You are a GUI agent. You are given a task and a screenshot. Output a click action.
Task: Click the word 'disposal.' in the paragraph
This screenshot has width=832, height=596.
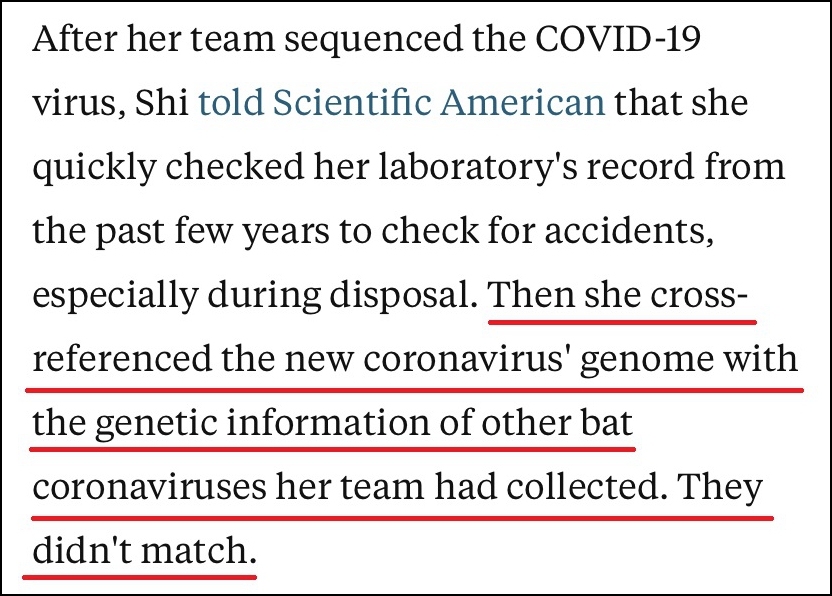[x=404, y=295]
